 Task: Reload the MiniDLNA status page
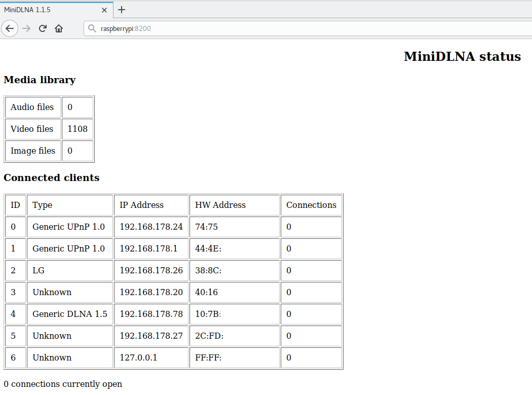pyautogui.click(x=43, y=28)
